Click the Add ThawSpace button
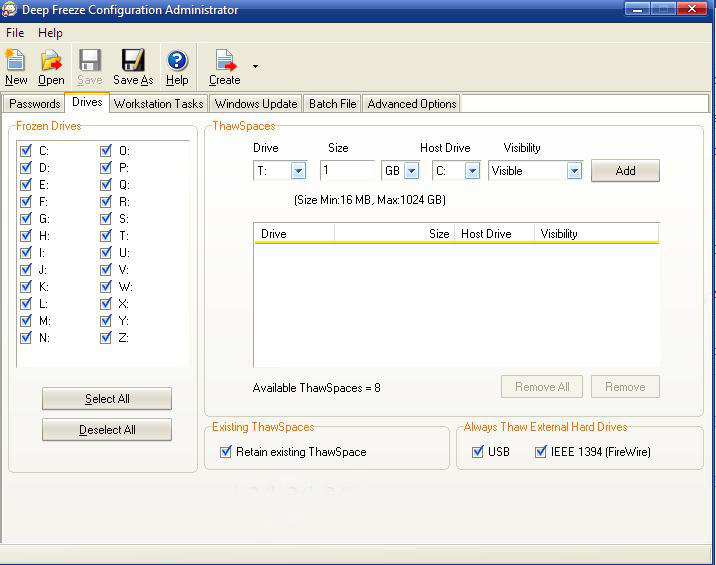This screenshot has width=716, height=565. [625, 171]
